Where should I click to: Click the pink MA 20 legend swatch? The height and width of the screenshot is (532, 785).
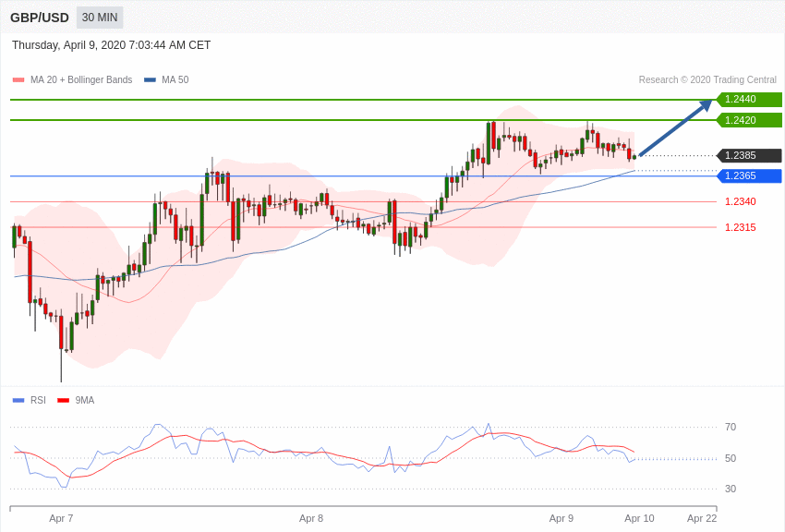[x=18, y=79]
